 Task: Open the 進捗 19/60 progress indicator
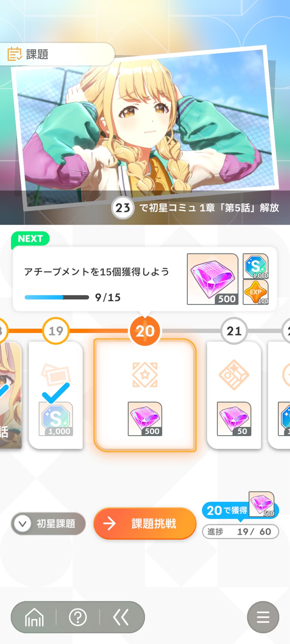coord(240,532)
